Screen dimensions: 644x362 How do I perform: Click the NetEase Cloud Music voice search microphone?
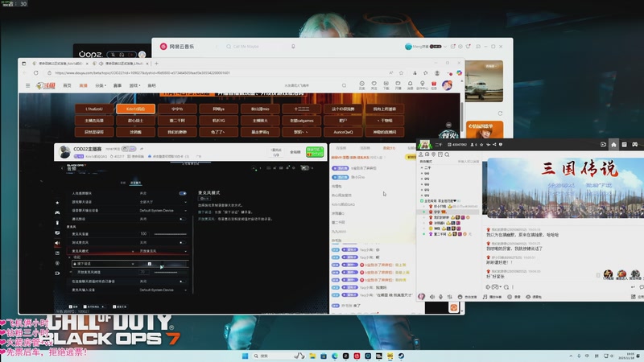293,47
